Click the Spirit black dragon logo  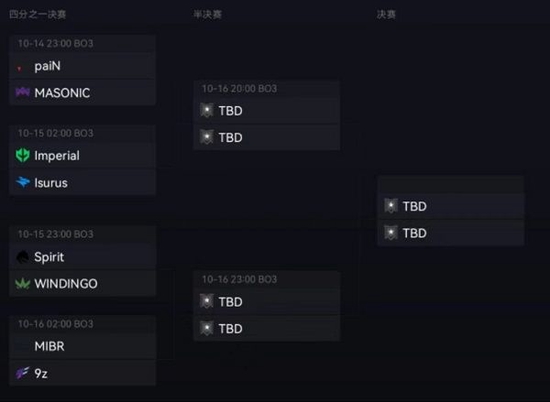[x=22, y=257]
